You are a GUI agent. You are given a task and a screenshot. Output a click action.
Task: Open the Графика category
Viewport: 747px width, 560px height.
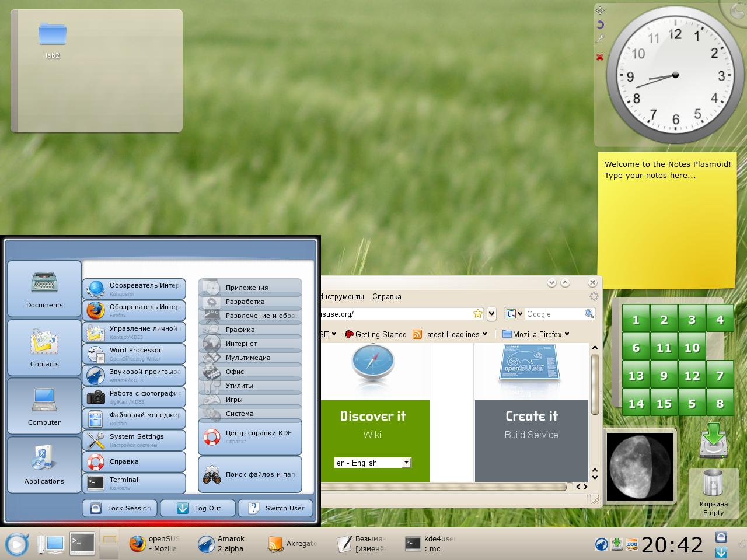click(x=250, y=330)
